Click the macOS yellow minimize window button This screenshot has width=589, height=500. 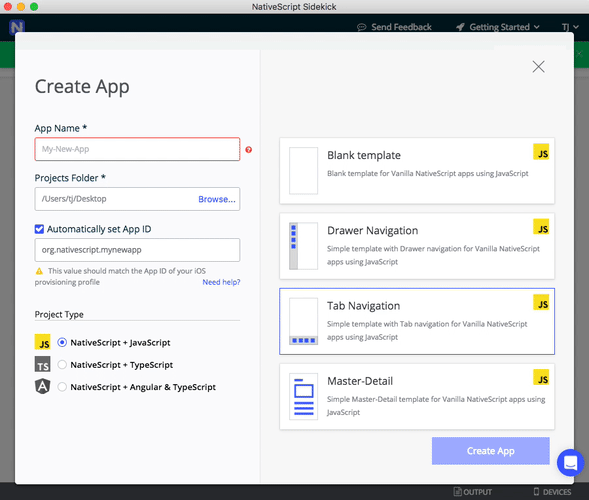pyautogui.click(x=21, y=6)
